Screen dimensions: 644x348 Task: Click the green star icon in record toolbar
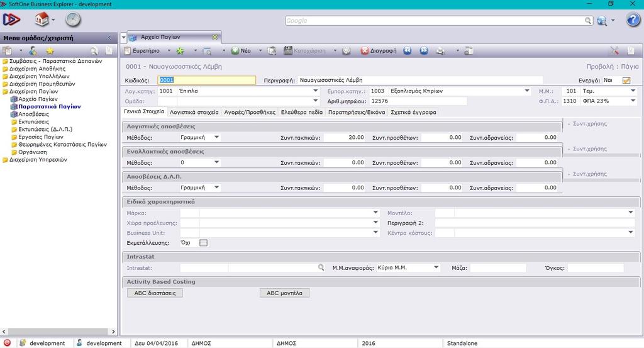pos(180,50)
